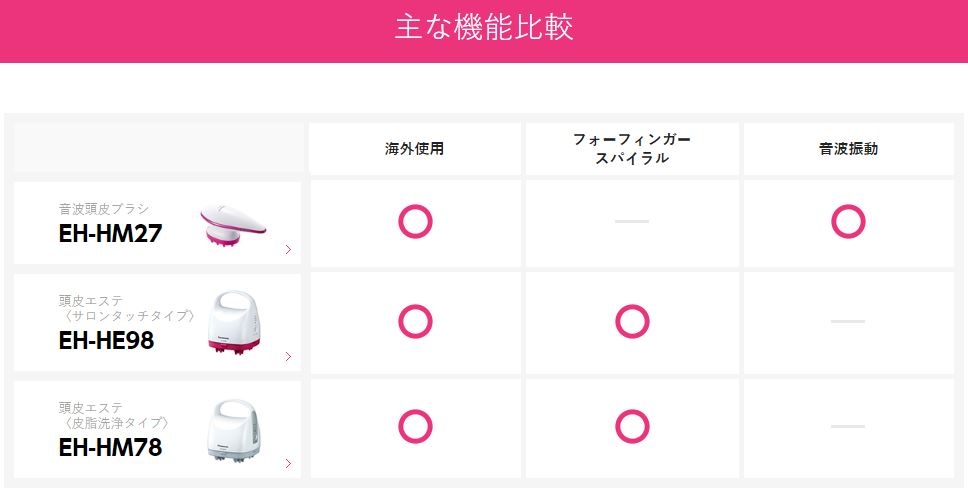This screenshot has height=492, width=968.
Task: Click the EH-HM27 product thumbnail image
Action: (233, 224)
